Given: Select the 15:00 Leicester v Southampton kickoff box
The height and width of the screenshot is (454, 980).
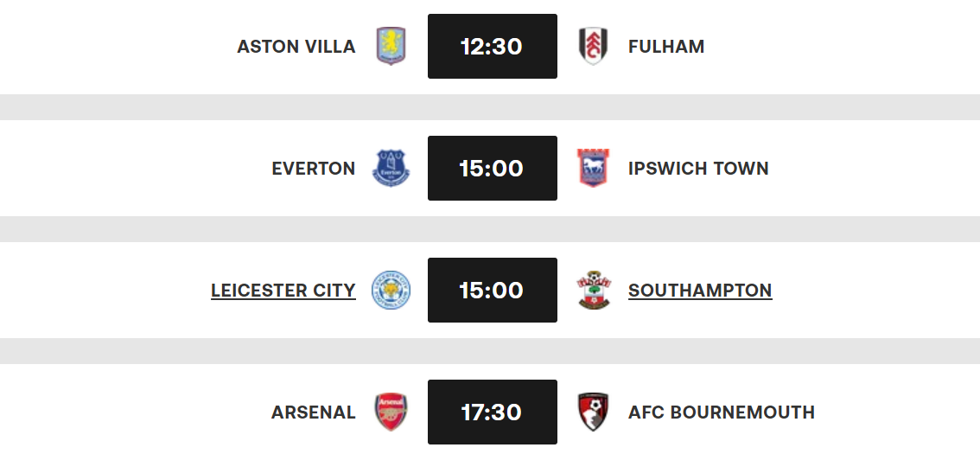Looking at the screenshot, I should click(x=493, y=291).
